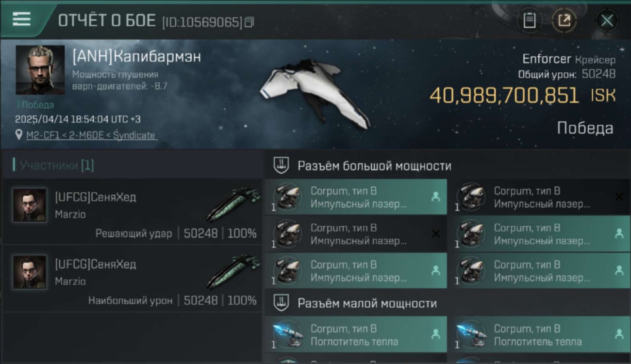Open the Капибармэн pilot portrait
Image resolution: width=631 pixels, height=364 pixels.
(x=40, y=70)
